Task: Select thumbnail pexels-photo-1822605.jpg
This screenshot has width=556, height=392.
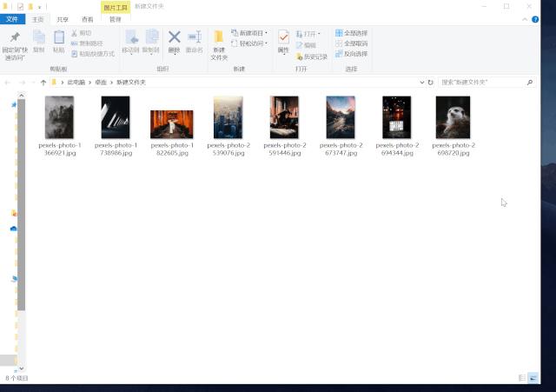Action: tap(172, 124)
